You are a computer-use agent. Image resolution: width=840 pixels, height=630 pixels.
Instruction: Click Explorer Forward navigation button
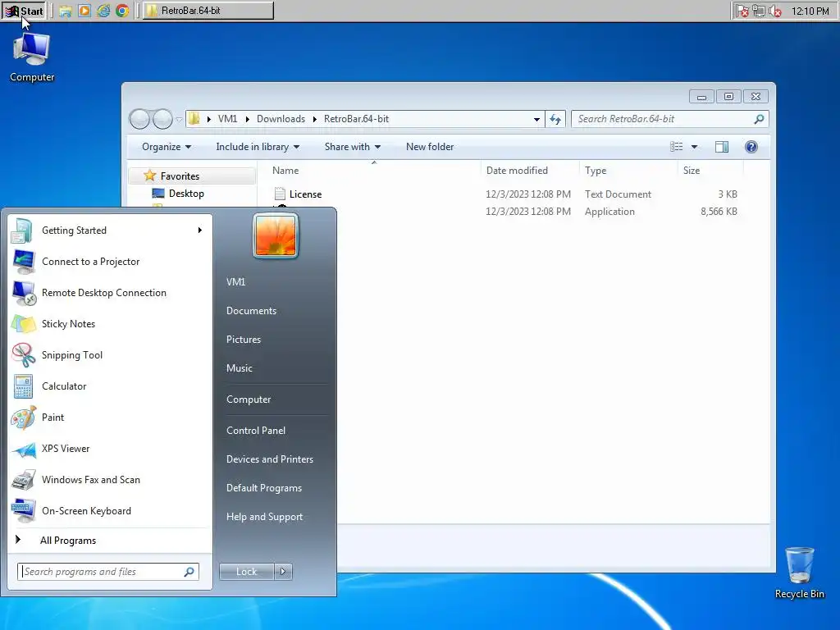pos(162,119)
